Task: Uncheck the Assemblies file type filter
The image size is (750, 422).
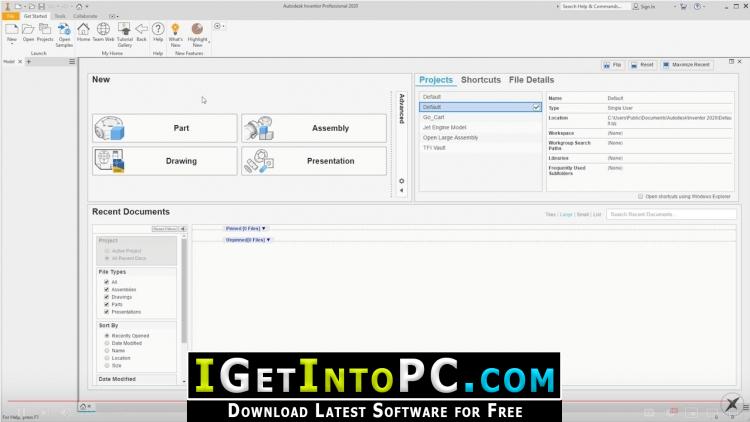Action: tap(107, 290)
